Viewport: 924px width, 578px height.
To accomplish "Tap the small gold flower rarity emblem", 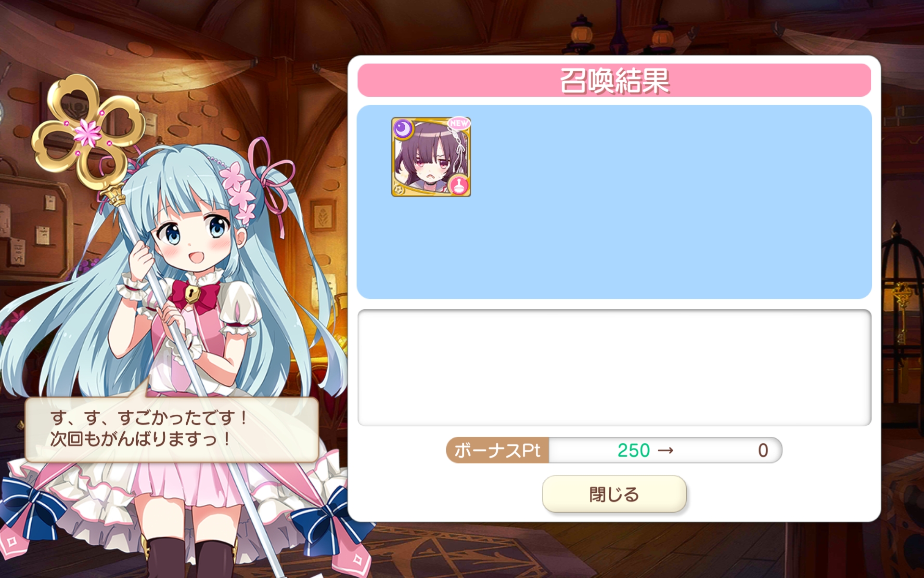I will [x=398, y=189].
